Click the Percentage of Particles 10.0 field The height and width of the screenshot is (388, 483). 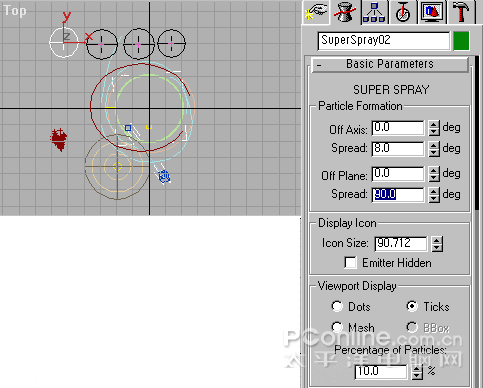pyautogui.click(x=381, y=372)
